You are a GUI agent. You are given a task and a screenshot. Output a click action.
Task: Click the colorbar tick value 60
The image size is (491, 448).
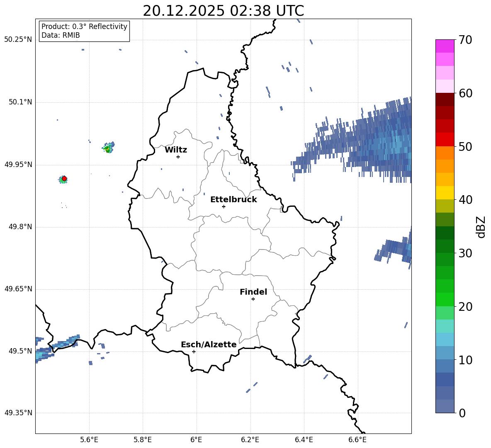465,93
